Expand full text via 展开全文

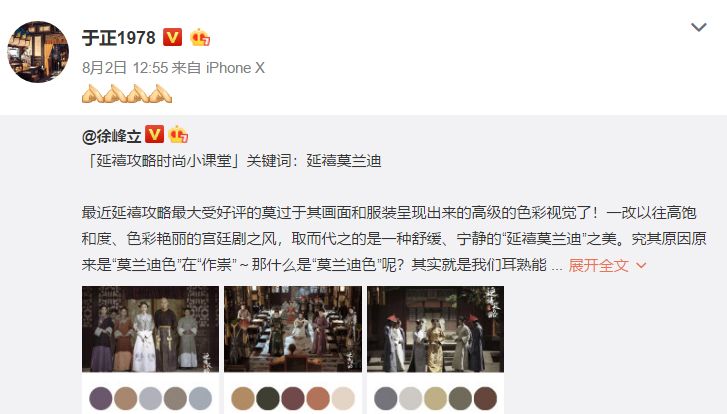point(598,265)
